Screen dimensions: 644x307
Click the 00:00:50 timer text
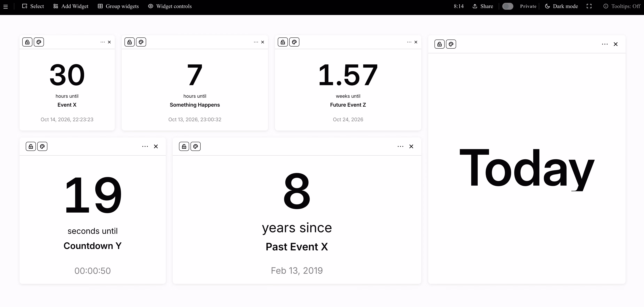click(x=92, y=271)
